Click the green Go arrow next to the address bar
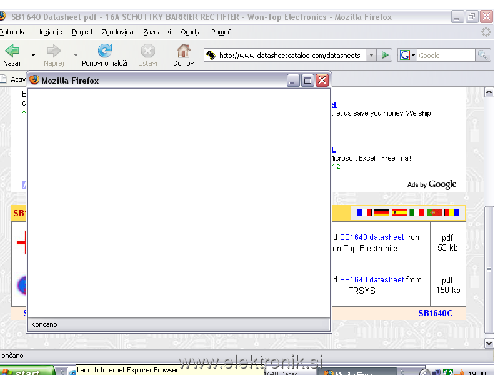The height and width of the screenshot is (375, 500). (385, 55)
